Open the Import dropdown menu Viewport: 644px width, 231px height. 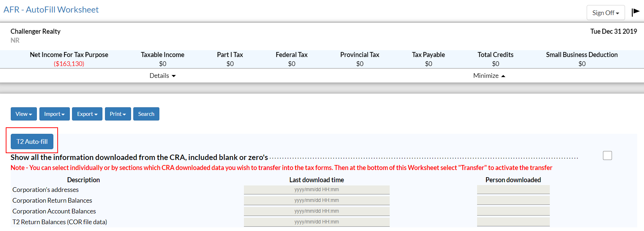point(54,114)
